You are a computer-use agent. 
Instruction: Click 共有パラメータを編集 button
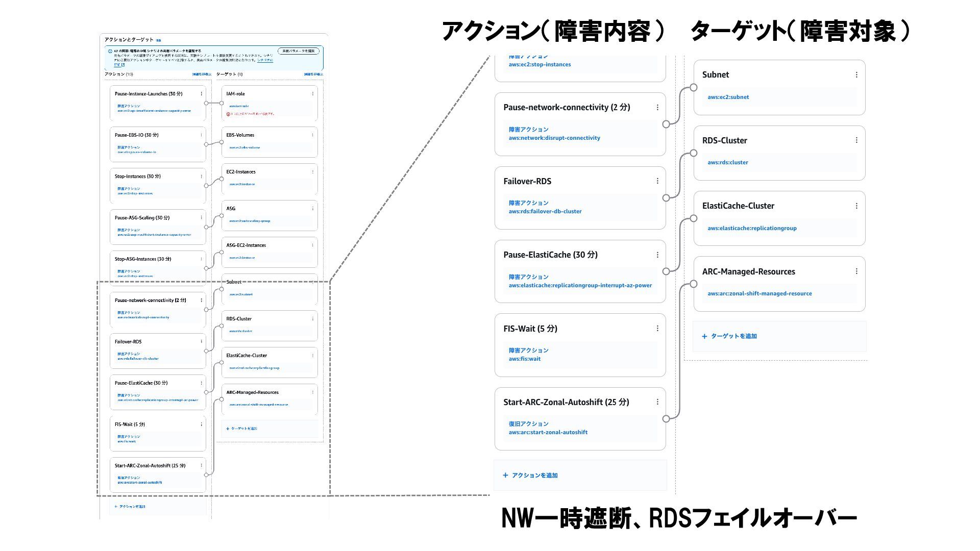pos(299,51)
